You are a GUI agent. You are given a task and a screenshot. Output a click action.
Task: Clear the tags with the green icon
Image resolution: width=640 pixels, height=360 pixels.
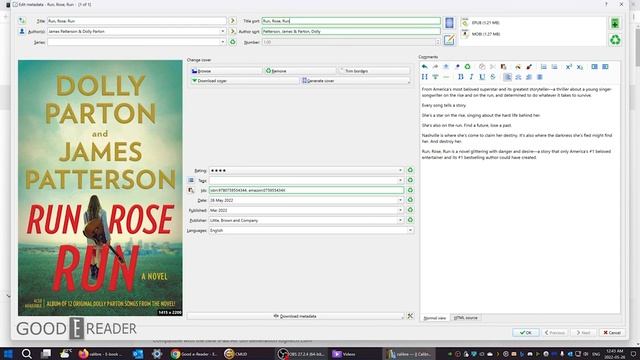(410, 180)
